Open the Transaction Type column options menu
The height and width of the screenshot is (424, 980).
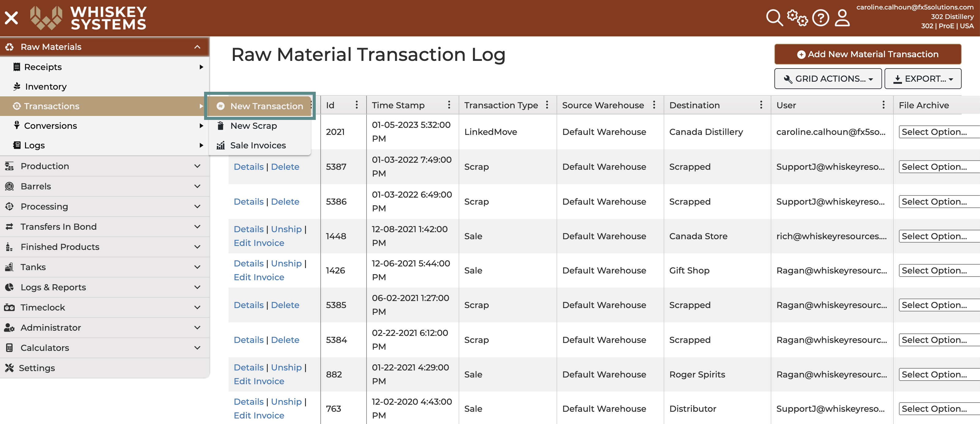pyautogui.click(x=547, y=105)
